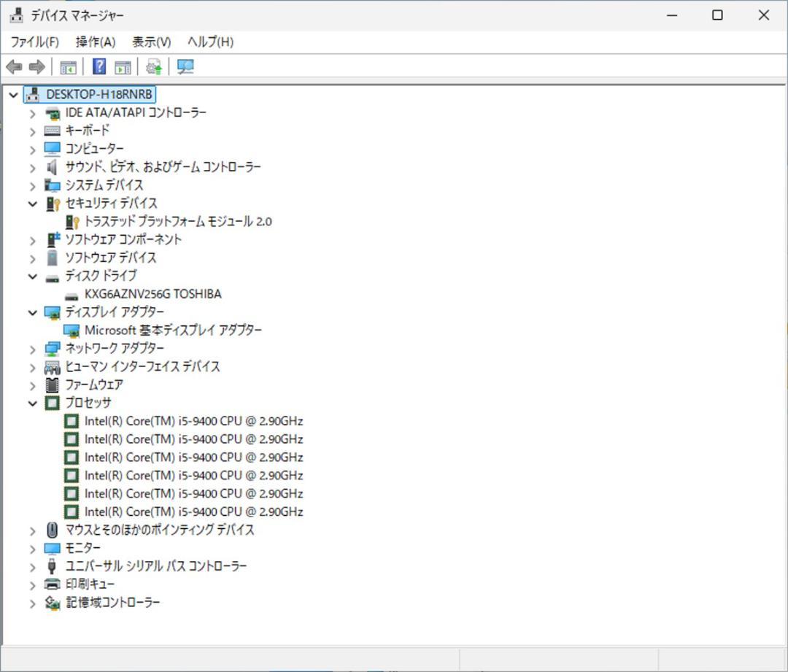The image size is (788, 672).
Task: Click the Forward arrow toolbar button
Action: [37, 66]
